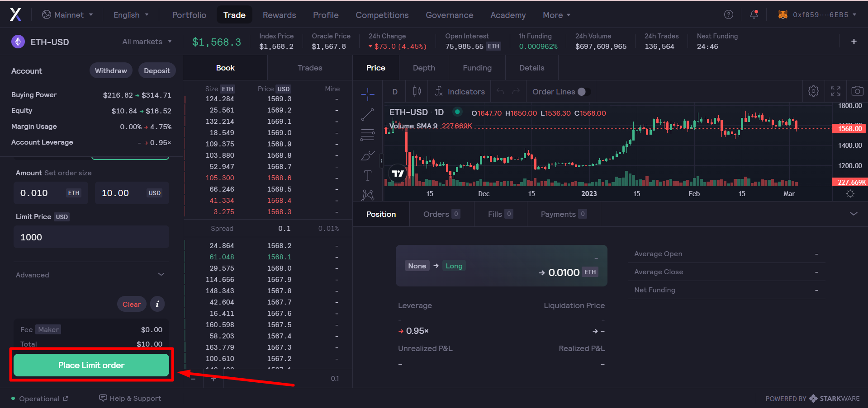Open the chart interval D selector
Viewport: 868px width, 408px height.
395,92
